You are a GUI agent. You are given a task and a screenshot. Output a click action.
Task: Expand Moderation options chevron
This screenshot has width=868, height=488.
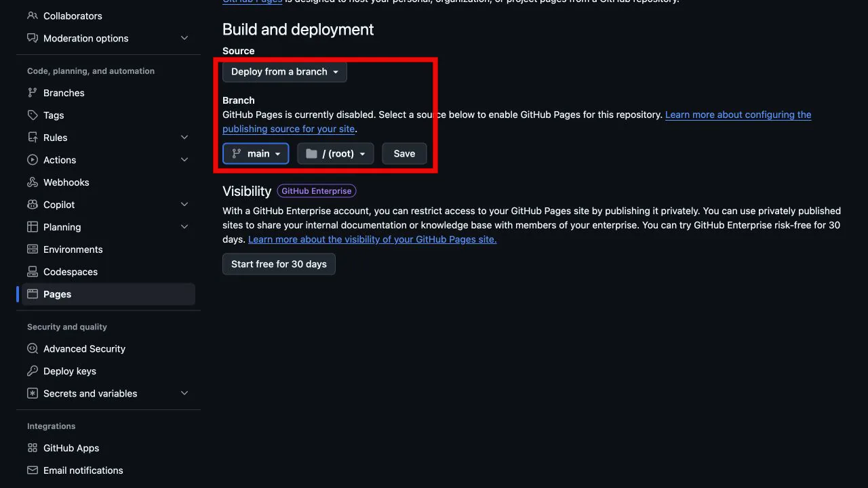tap(184, 38)
